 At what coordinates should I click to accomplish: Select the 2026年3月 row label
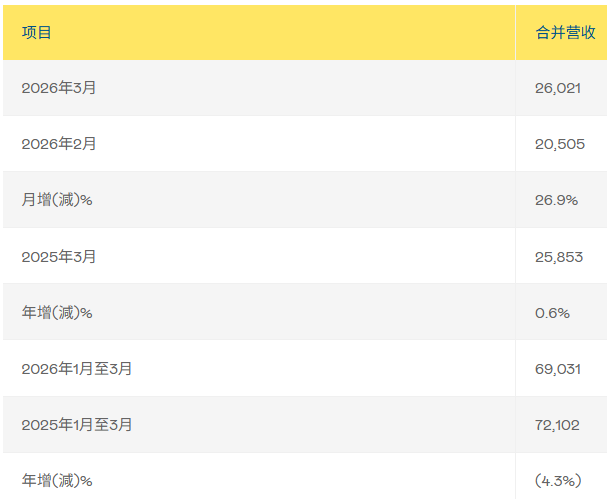[x=59, y=88]
